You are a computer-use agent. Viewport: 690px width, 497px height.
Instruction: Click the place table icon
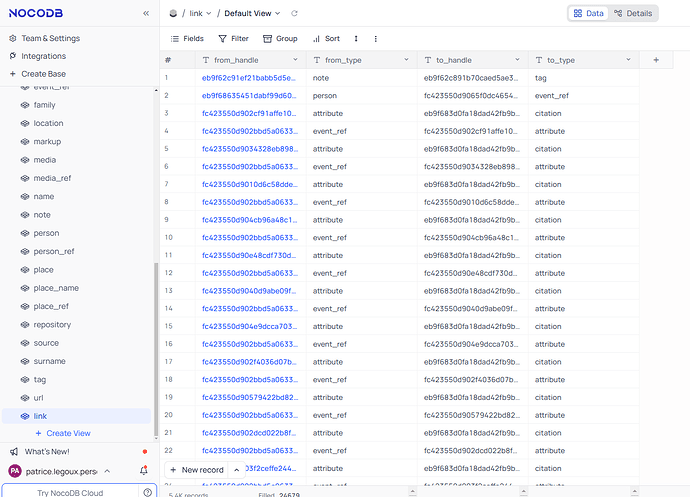click(25, 270)
